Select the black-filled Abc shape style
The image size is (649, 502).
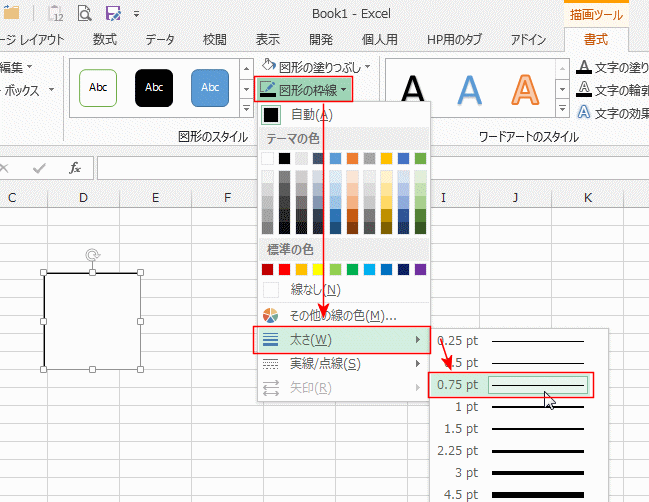point(154,87)
